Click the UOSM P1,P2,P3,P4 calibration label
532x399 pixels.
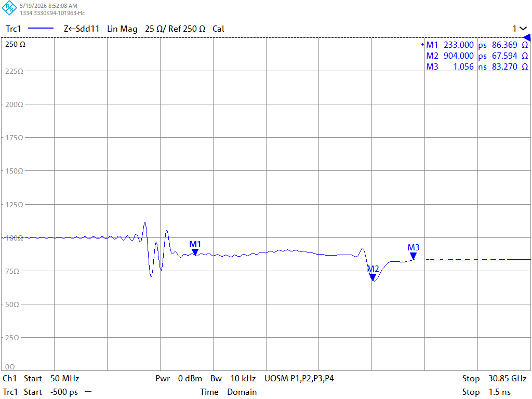299,378
